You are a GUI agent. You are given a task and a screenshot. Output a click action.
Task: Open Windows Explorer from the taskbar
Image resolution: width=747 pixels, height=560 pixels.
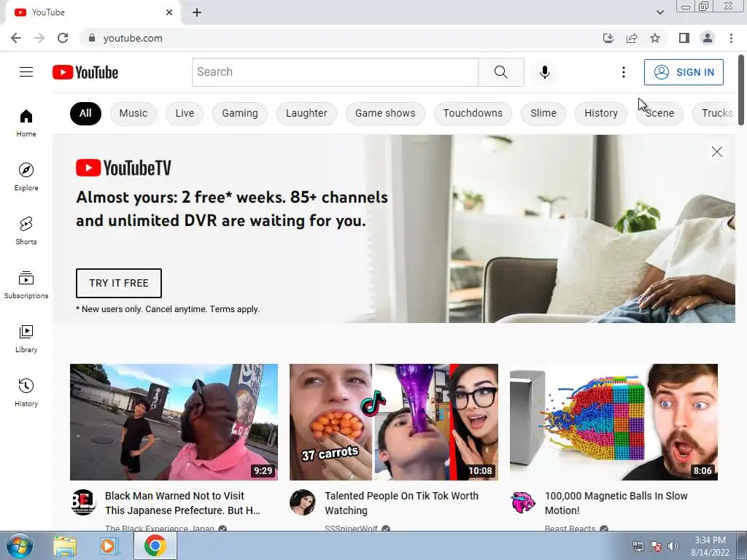pyautogui.click(x=65, y=546)
